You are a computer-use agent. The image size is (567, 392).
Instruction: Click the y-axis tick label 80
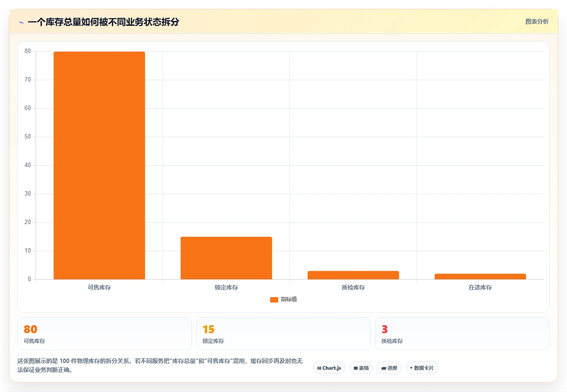(28, 51)
